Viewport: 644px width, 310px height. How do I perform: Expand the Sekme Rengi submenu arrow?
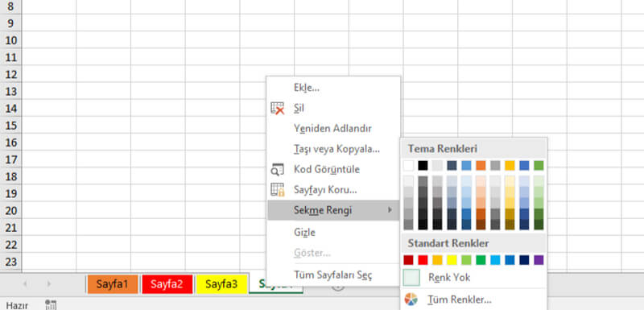390,210
